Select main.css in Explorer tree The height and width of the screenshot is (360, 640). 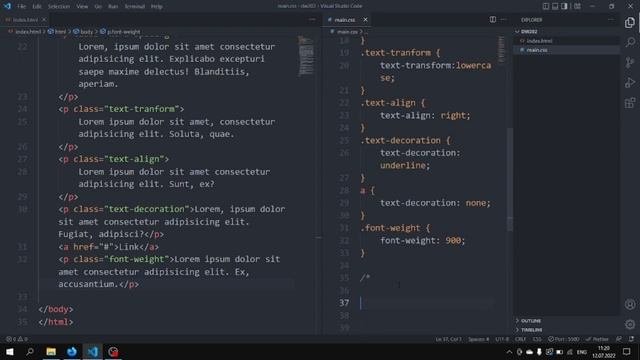[567, 50]
